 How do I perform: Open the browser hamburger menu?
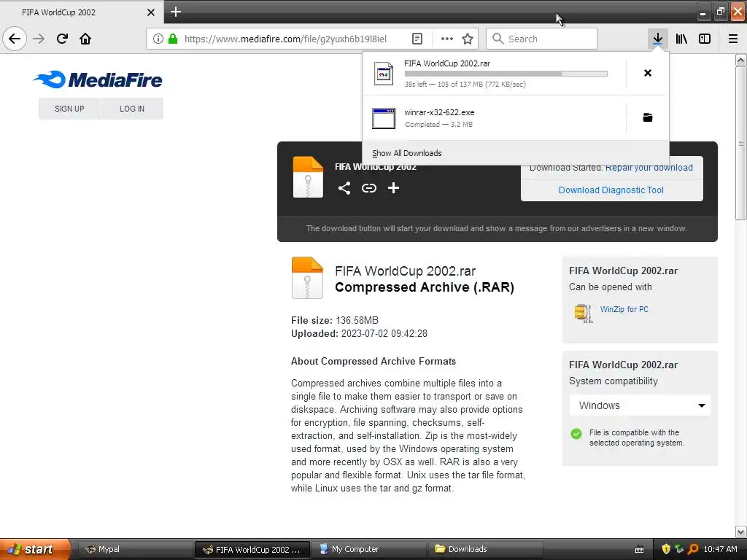coord(733,39)
